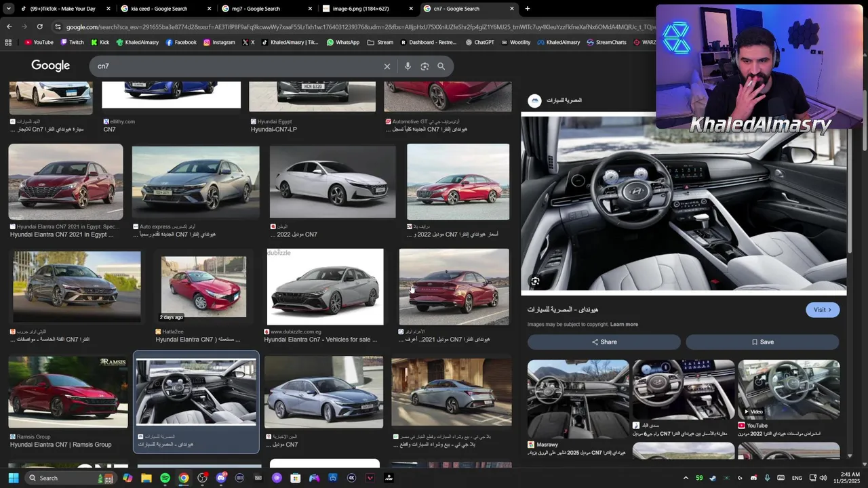Open the Wootility bookmark

pyautogui.click(x=515, y=42)
